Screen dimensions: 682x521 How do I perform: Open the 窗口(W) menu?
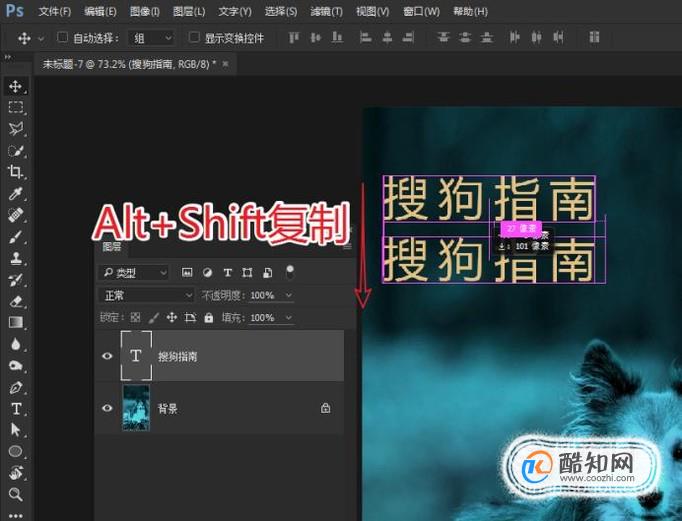pos(421,11)
